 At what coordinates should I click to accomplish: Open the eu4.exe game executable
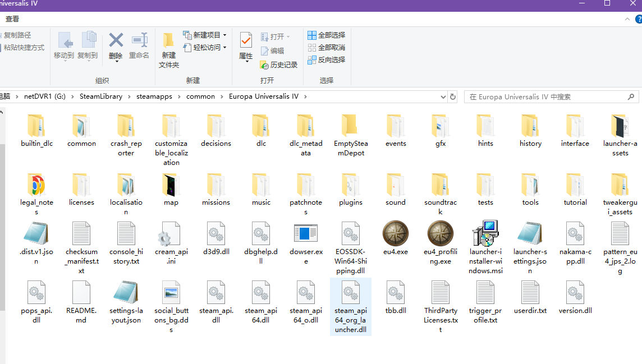coord(395,234)
